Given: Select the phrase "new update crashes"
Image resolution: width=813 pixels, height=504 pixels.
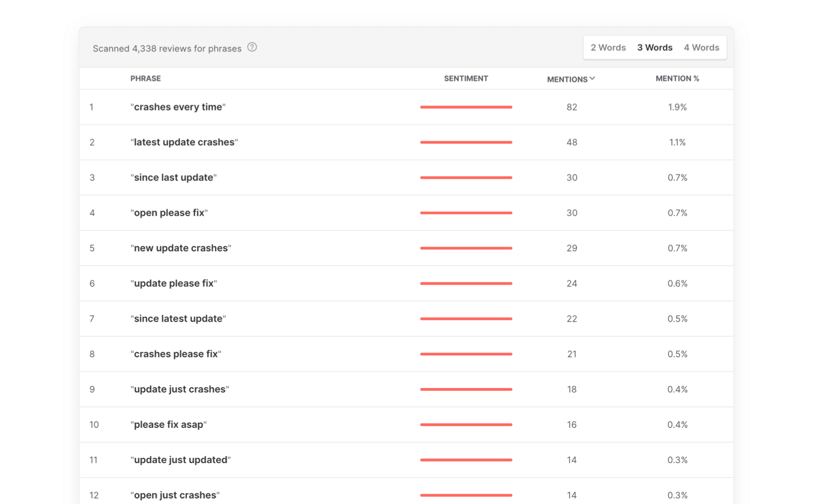Looking at the screenshot, I should (x=181, y=248).
